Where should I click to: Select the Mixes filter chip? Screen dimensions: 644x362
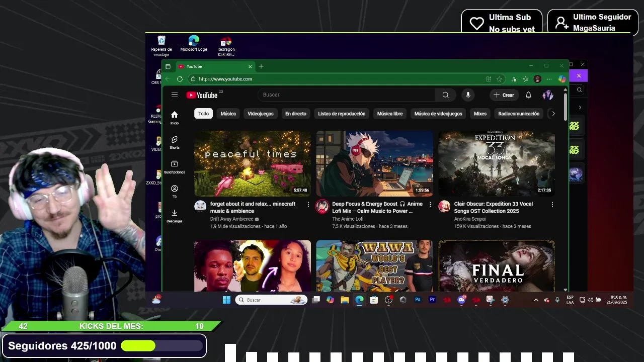pyautogui.click(x=480, y=114)
